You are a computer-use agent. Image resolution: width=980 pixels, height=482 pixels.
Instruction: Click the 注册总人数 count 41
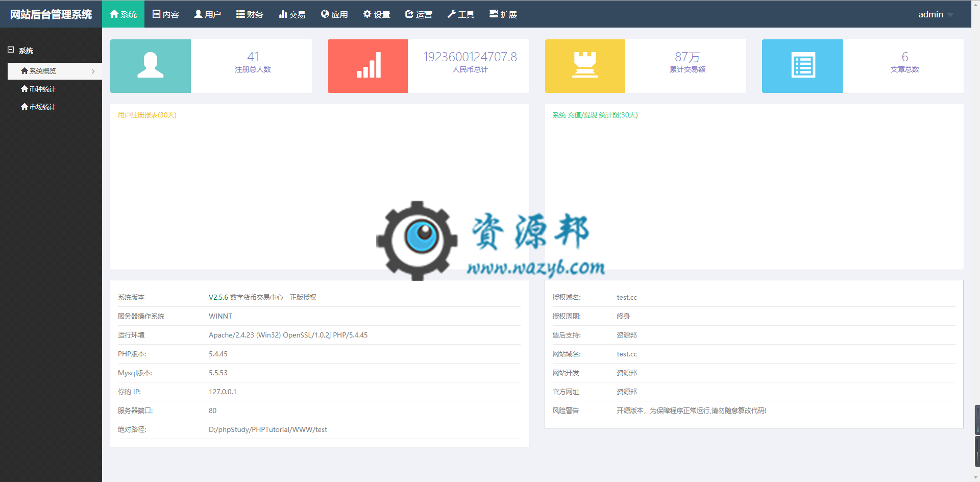point(253,57)
